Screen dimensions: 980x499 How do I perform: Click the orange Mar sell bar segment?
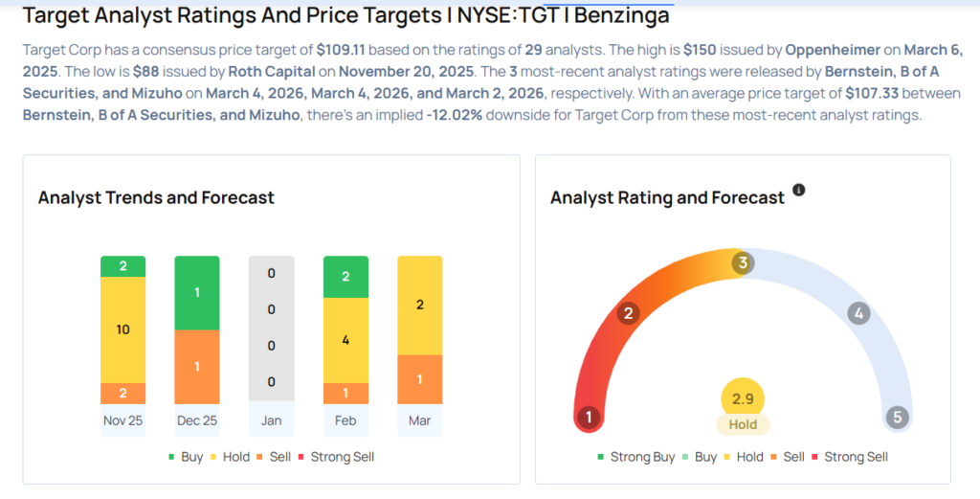(419, 379)
